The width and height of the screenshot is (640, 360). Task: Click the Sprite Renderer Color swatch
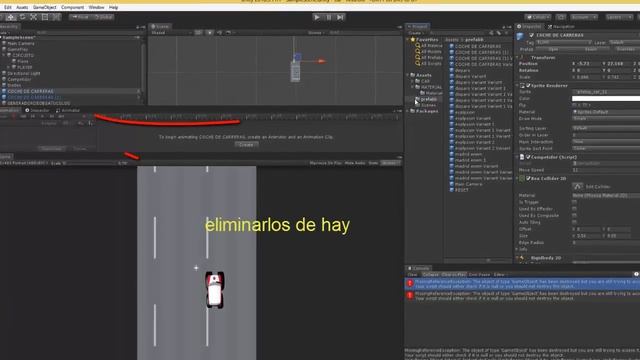(x=606, y=98)
